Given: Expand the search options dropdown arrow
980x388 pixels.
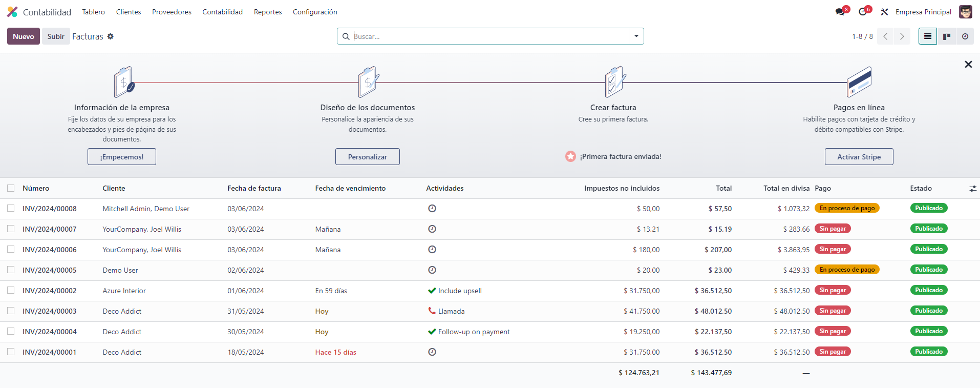Looking at the screenshot, I should tap(636, 36).
